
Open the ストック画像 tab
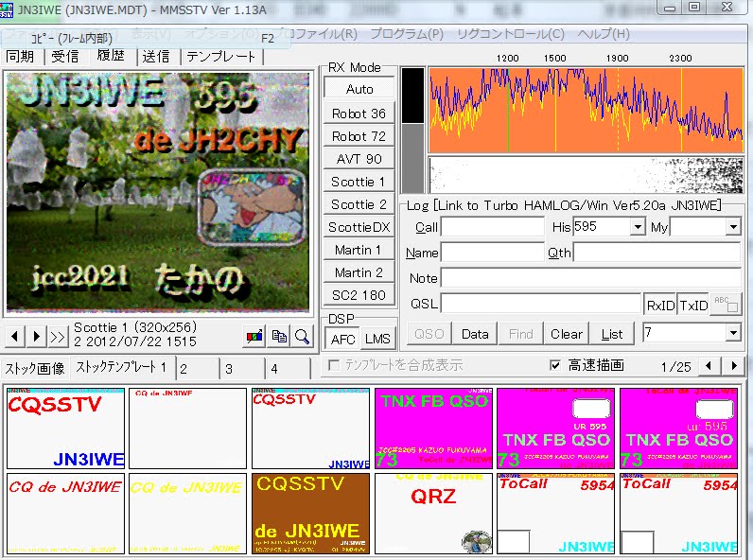tap(35, 368)
